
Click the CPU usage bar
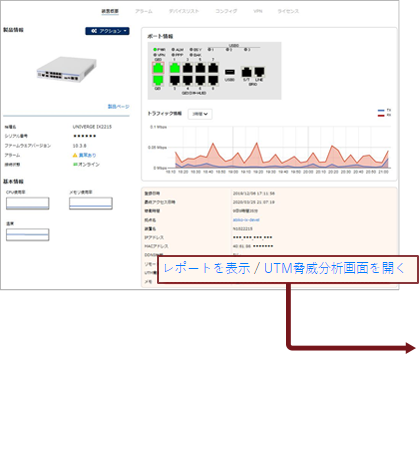pyautogui.click(x=28, y=203)
